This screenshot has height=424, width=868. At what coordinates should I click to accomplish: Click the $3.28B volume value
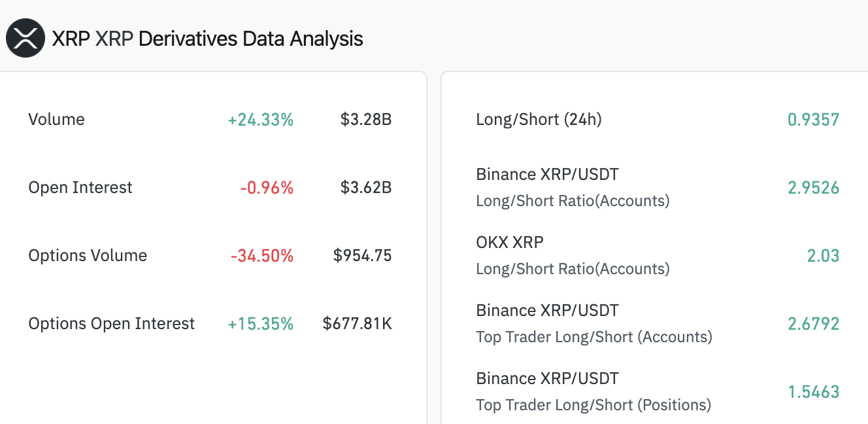(365, 120)
